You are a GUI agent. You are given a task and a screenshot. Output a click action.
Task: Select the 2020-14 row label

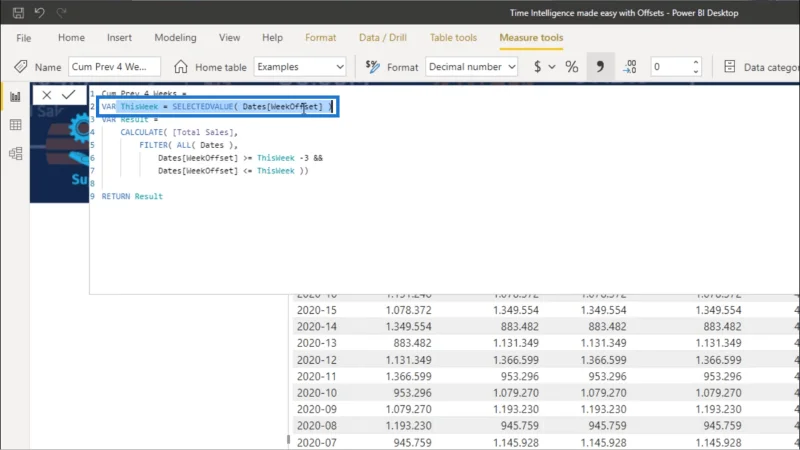(x=316, y=327)
